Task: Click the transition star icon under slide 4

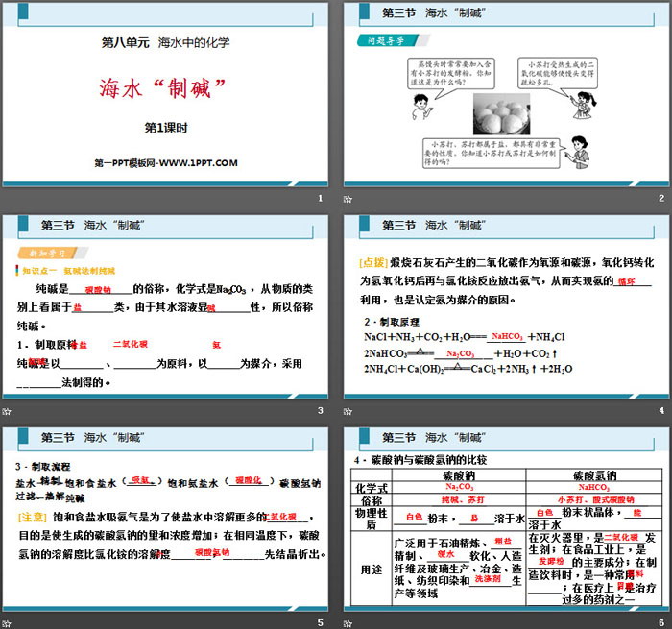Action: (348, 411)
